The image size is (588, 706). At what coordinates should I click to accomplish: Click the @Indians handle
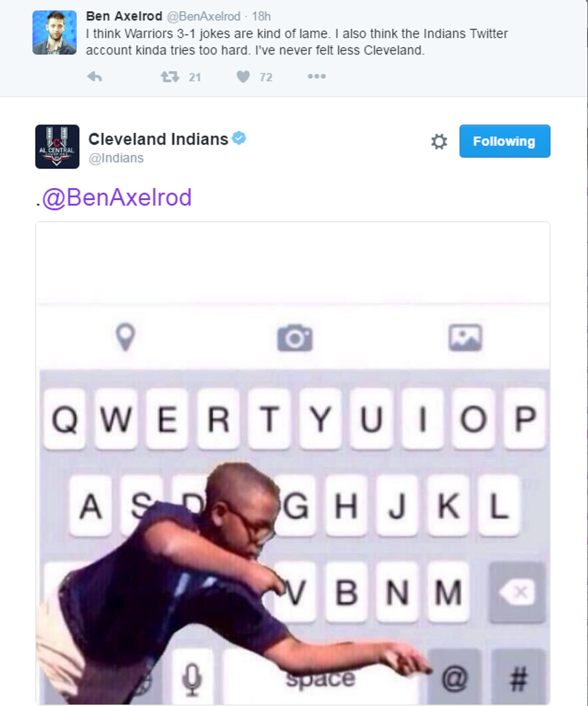point(116,158)
